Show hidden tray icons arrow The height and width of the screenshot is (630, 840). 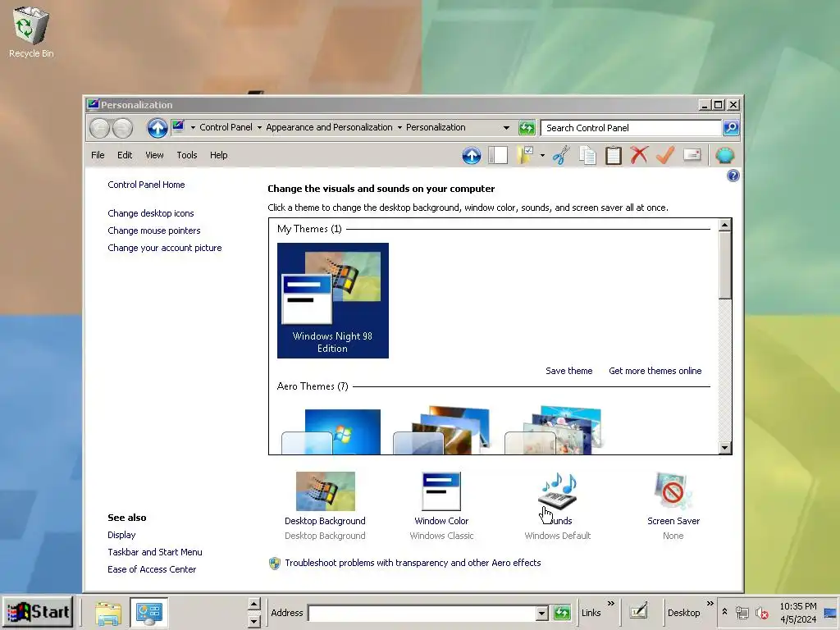click(724, 611)
